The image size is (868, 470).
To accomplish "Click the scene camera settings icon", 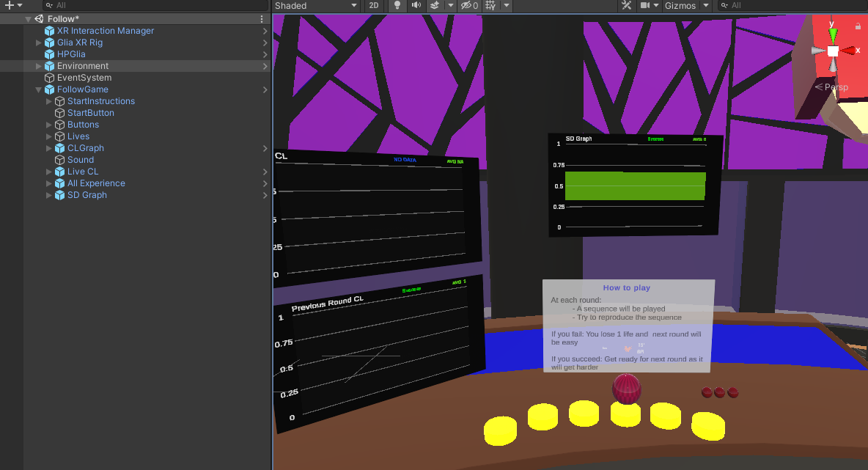I will click(x=645, y=6).
